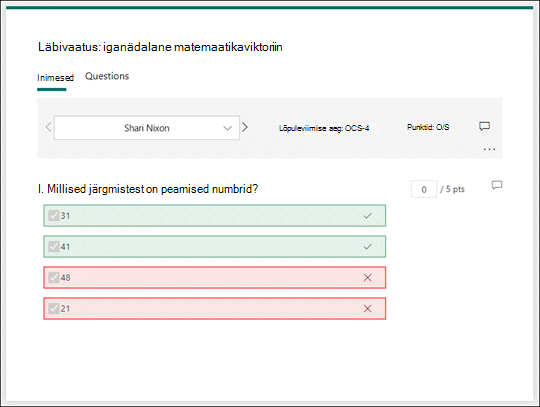The width and height of the screenshot is (540, 407).
Task: Open the more options ellipsis menu
Action: coord(489,149)
